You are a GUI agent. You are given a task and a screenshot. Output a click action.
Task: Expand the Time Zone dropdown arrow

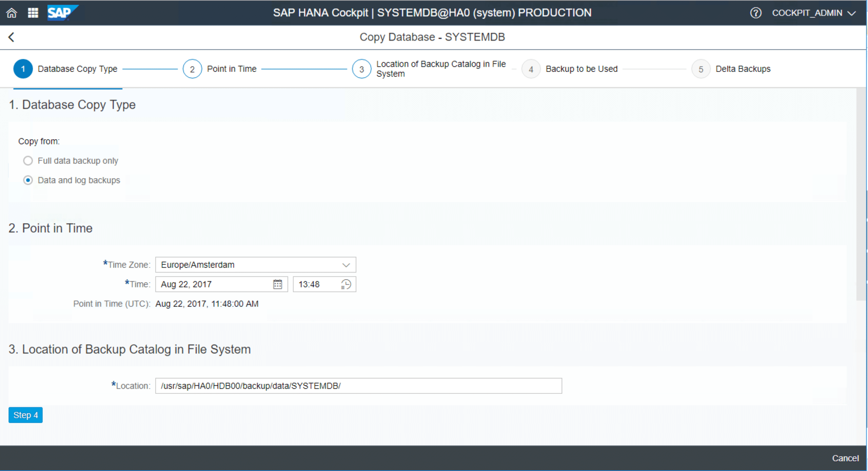(x=346, y=265)
